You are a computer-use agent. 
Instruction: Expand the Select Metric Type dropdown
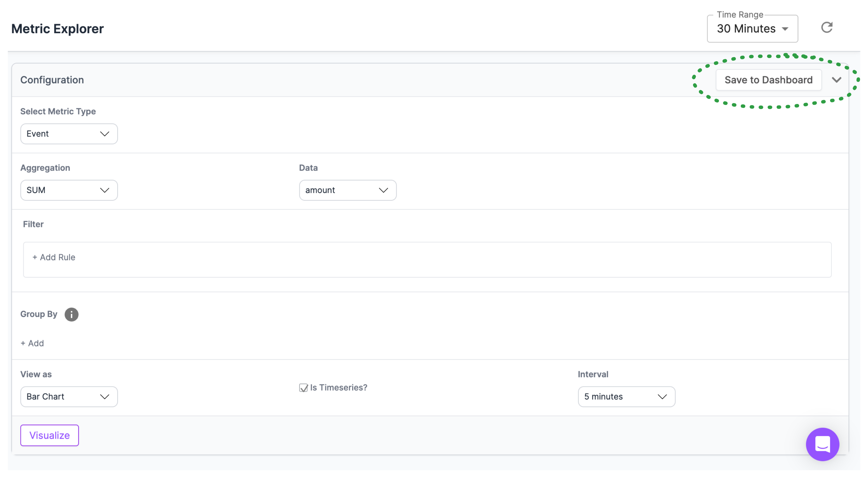click(x=69, y=134)
